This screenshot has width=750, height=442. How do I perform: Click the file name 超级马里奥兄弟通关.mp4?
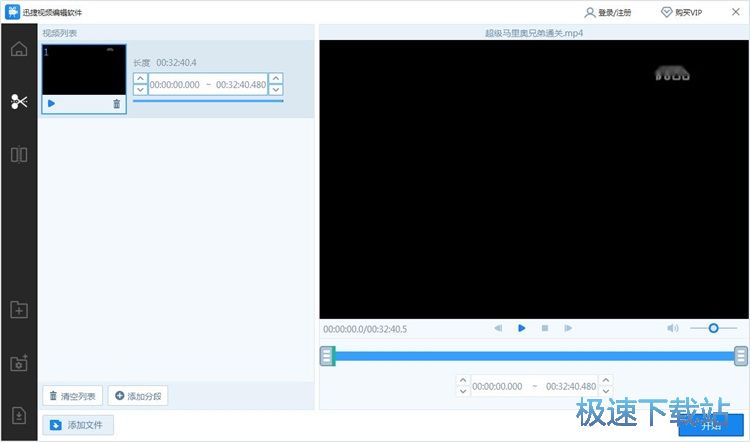[x=534, y=33]
